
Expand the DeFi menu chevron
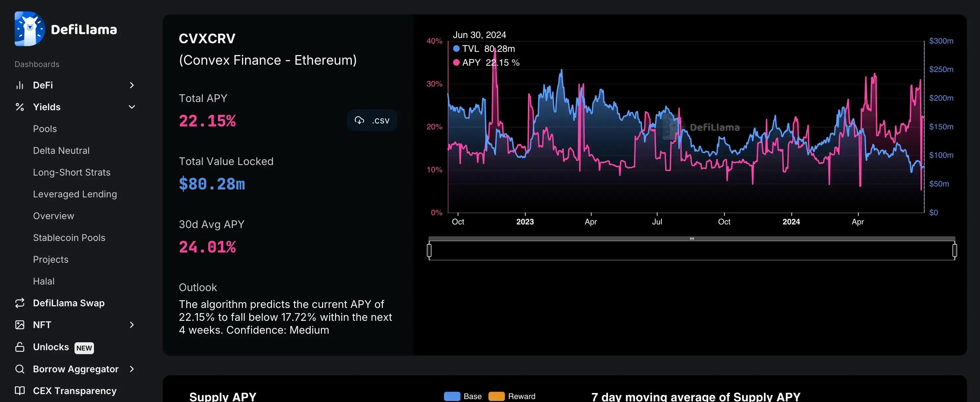[132, 85]
